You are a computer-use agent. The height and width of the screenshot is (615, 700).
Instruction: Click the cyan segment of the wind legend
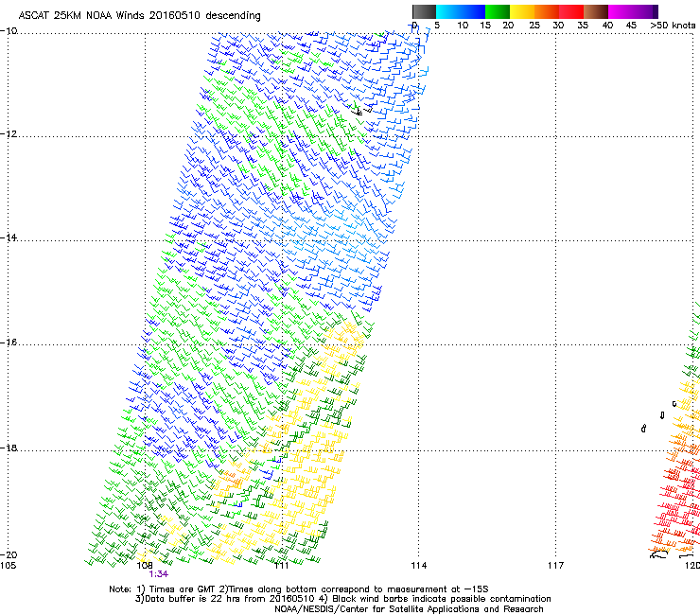coord(447,11)
